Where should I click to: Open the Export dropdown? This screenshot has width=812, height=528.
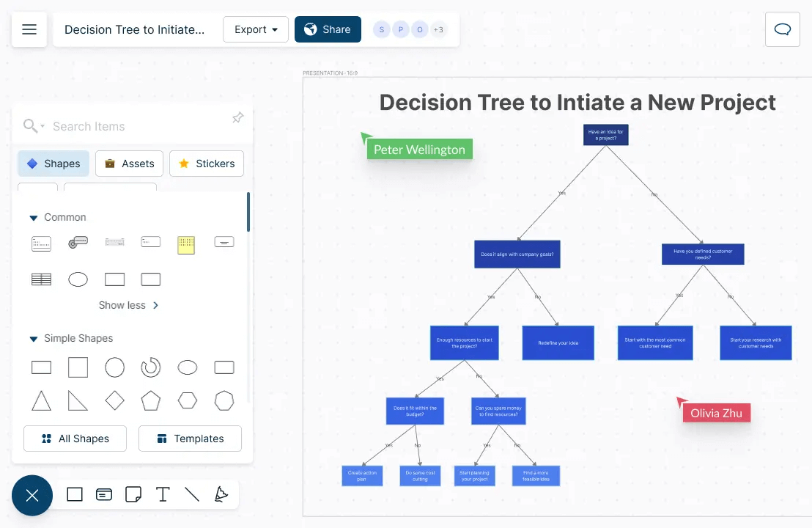point(256,29)
